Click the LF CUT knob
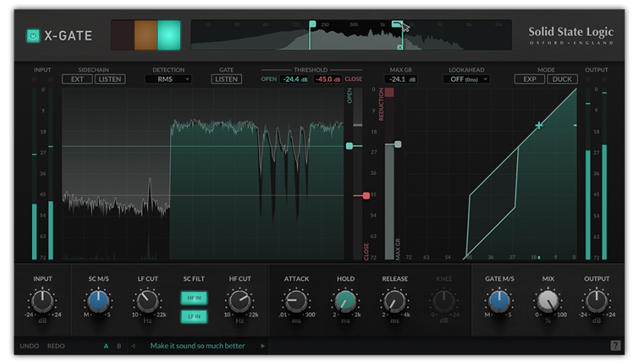638x364 pixels. point(147,301)
